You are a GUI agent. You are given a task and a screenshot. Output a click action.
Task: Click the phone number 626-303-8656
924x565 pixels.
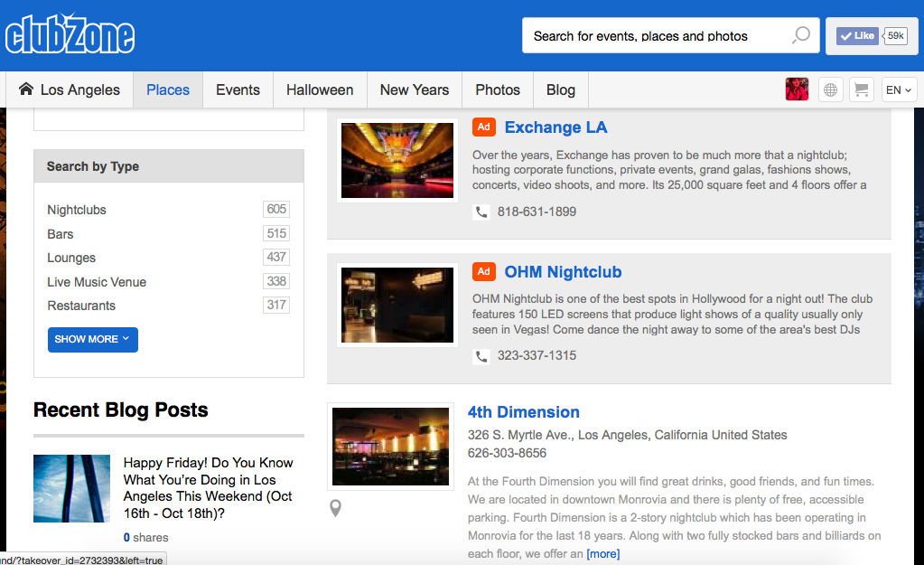508,453
